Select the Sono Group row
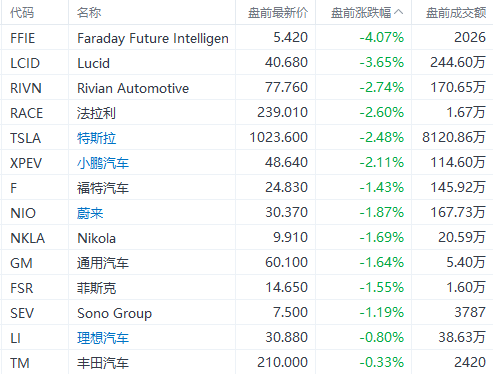The height and width of the screenshot is (374, 493). (x=246, y=313)
